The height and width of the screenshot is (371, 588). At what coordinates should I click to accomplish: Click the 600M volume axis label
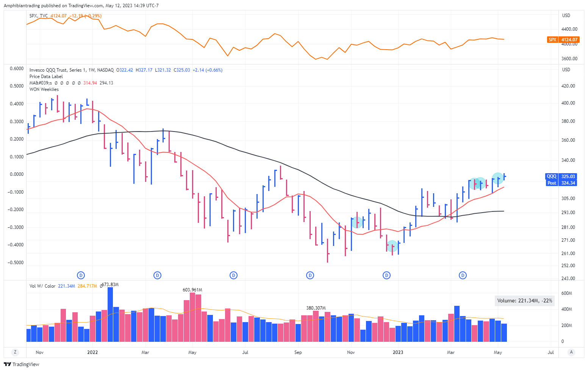pos(567,293)
